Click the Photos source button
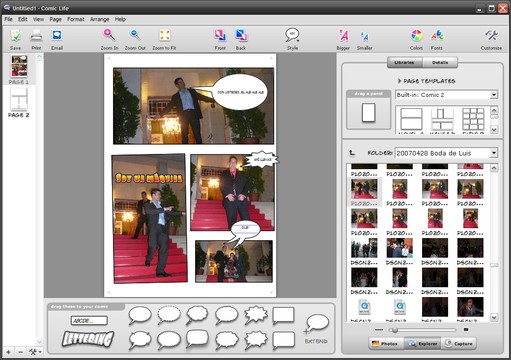The width and height of the screenshot is (511, 360). coord(386,343)
